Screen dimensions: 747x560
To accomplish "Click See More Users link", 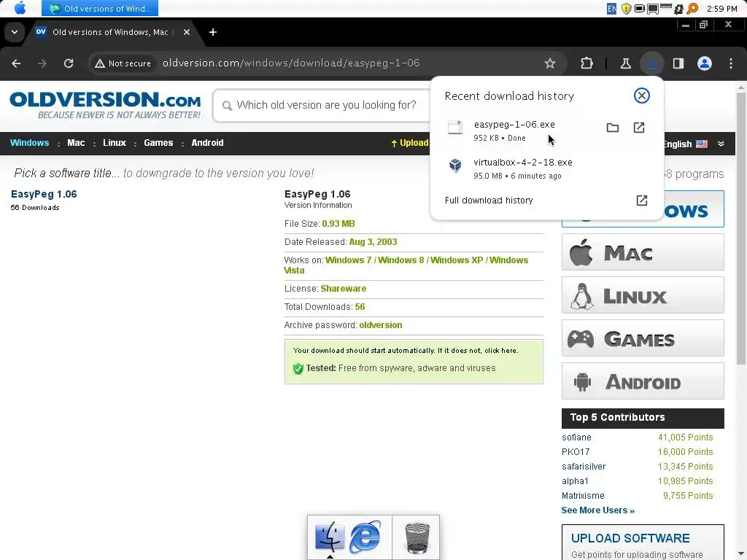I will (x=598, y=510).
